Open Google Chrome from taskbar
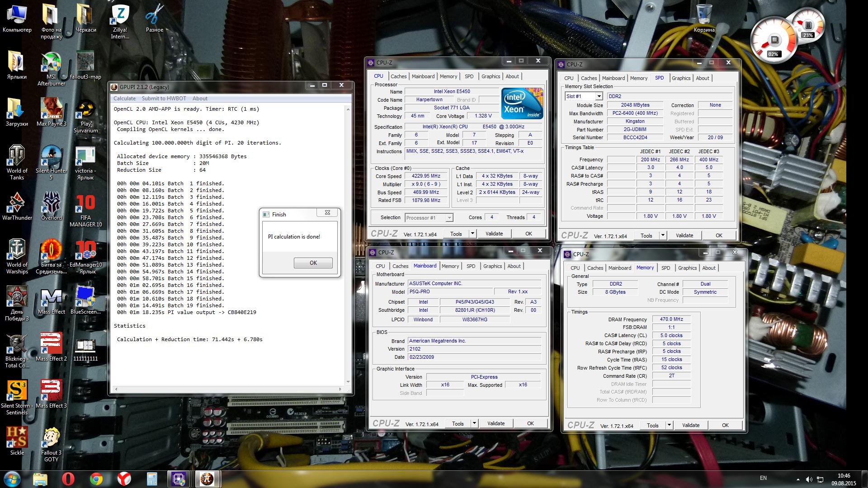The width and height of the screenshot is (868, 488). (96, 479)
